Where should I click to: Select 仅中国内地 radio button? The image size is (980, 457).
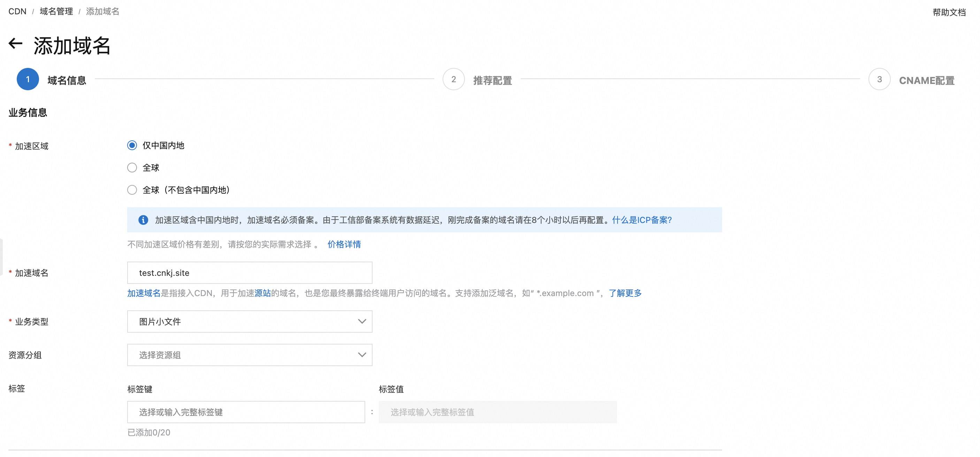132,146
